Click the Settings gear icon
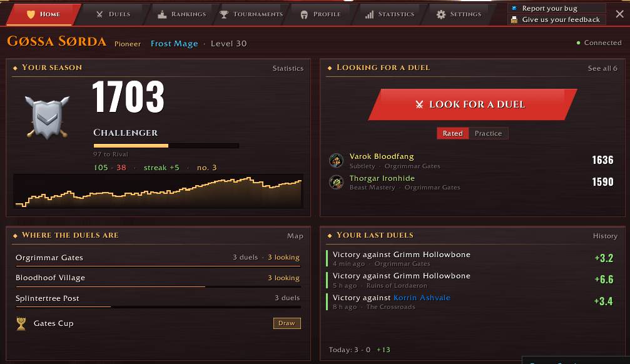The width and height of the screenshot is (630, 364). pyautogui.click(x=441, y=14)
